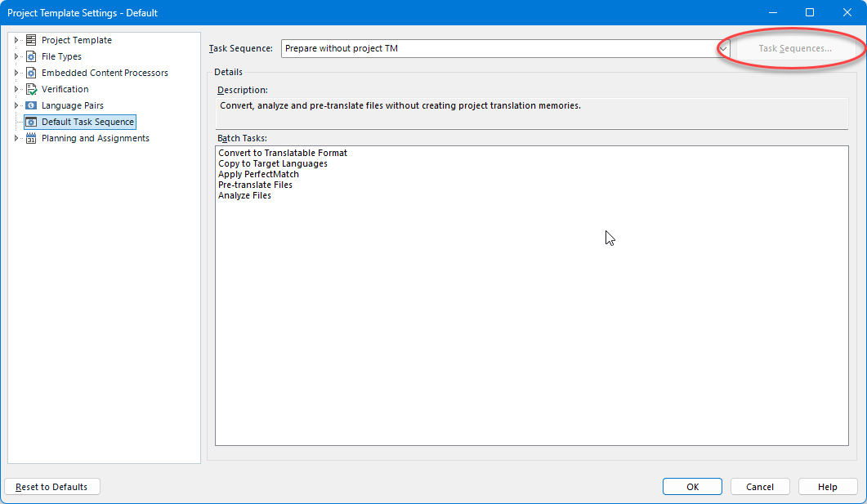
Task: Select 'Analyze Files' batch task
Action: coord(244,195)
